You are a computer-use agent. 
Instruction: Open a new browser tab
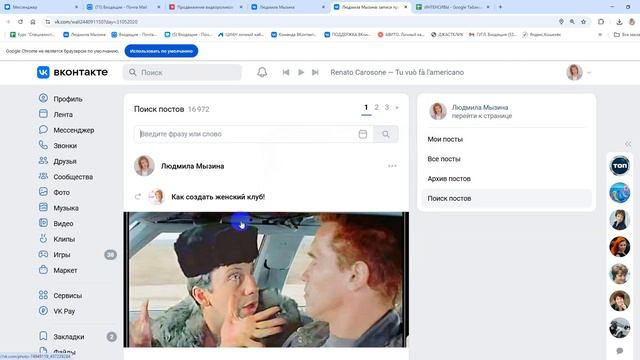coord(500,7)
